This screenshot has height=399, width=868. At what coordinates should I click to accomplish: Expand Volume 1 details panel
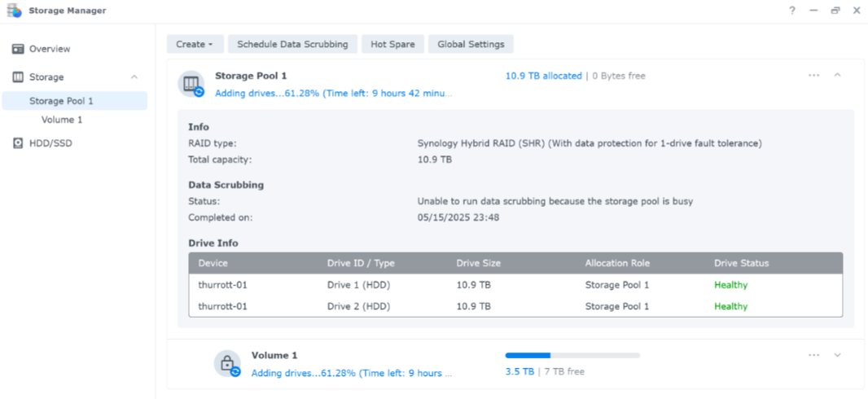(838, 355)
